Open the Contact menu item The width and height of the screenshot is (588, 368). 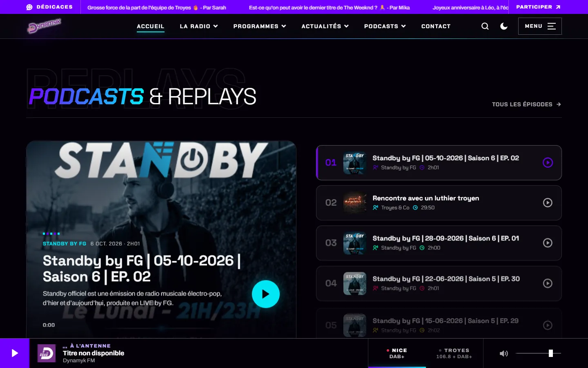click(x=436, y=26)
